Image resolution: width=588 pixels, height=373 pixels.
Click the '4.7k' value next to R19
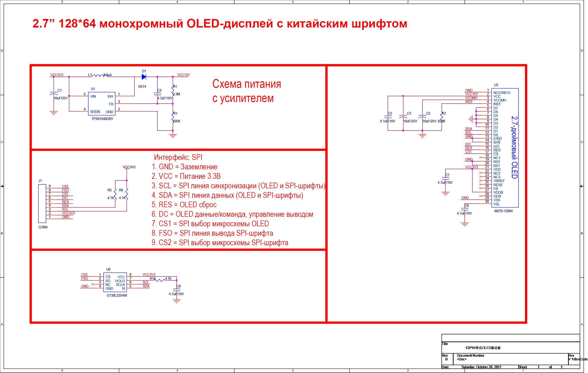point(168,278)
